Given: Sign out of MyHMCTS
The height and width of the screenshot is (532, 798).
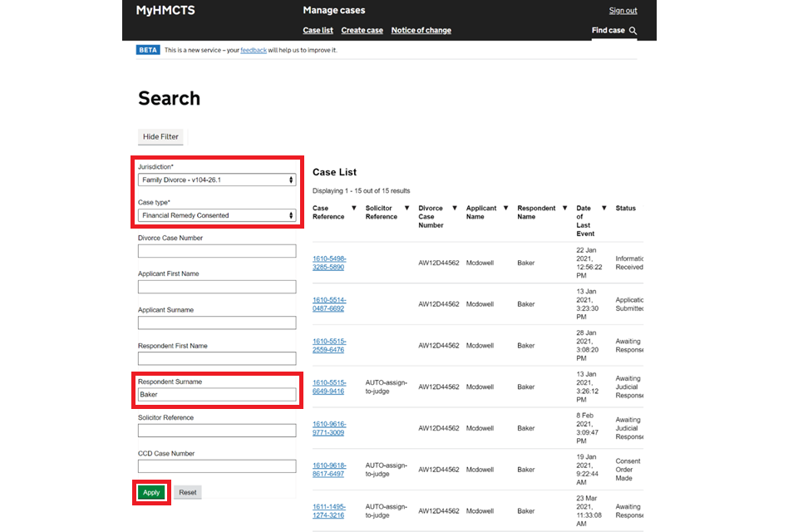Looking at the screenshot, I should [x=623, y=11].
